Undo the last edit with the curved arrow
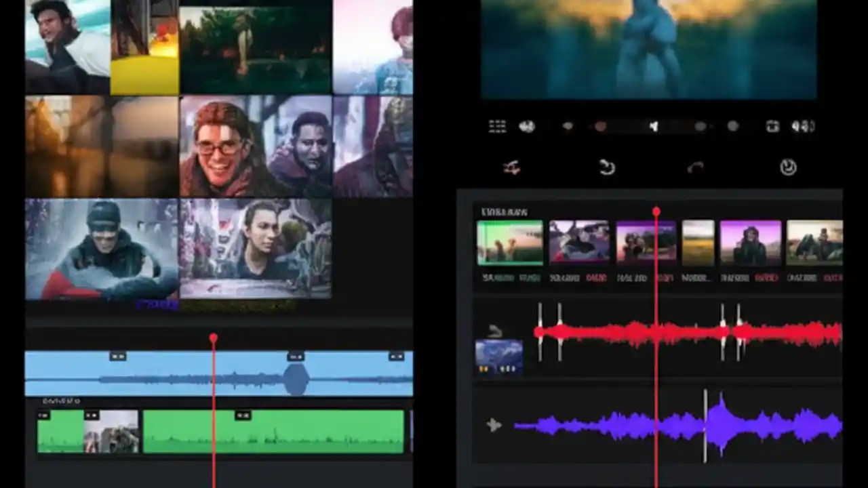868x488 pixels. pyautogui.click(x=606, y=167)
